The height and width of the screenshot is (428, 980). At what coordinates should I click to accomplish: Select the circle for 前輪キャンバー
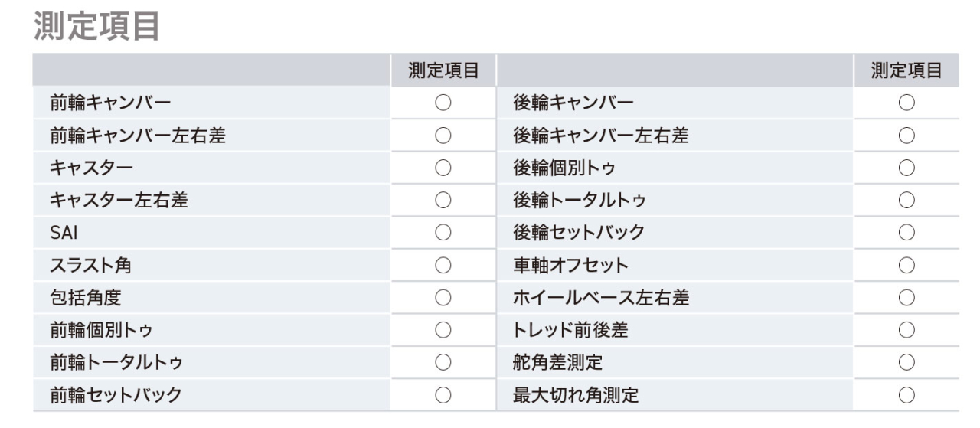point(443,103)
